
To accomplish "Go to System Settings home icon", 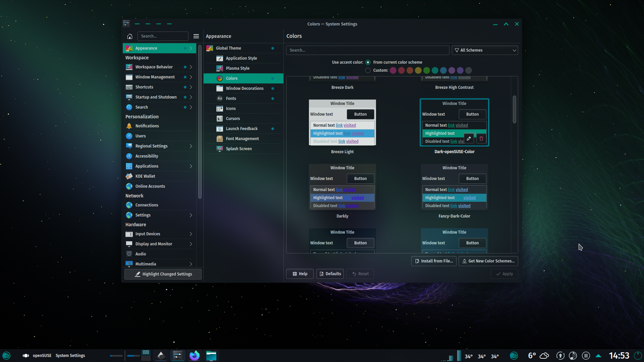I will click(130, 36).
